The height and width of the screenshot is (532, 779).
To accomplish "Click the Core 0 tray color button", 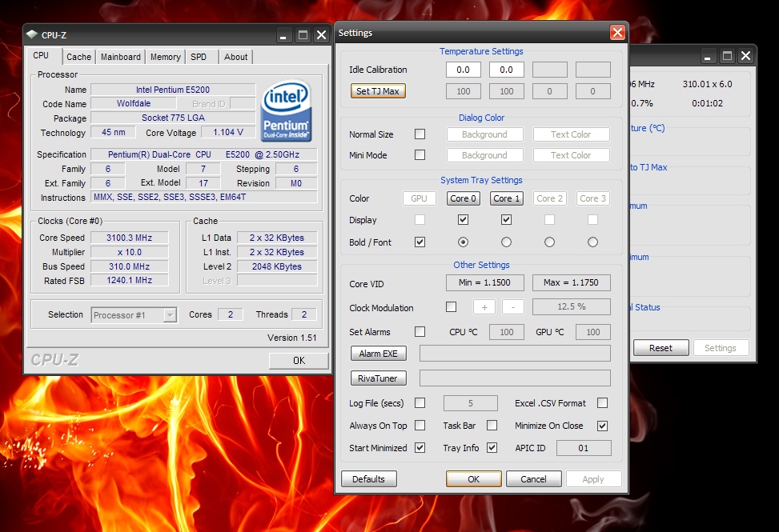I will click(x=463, y=198).
